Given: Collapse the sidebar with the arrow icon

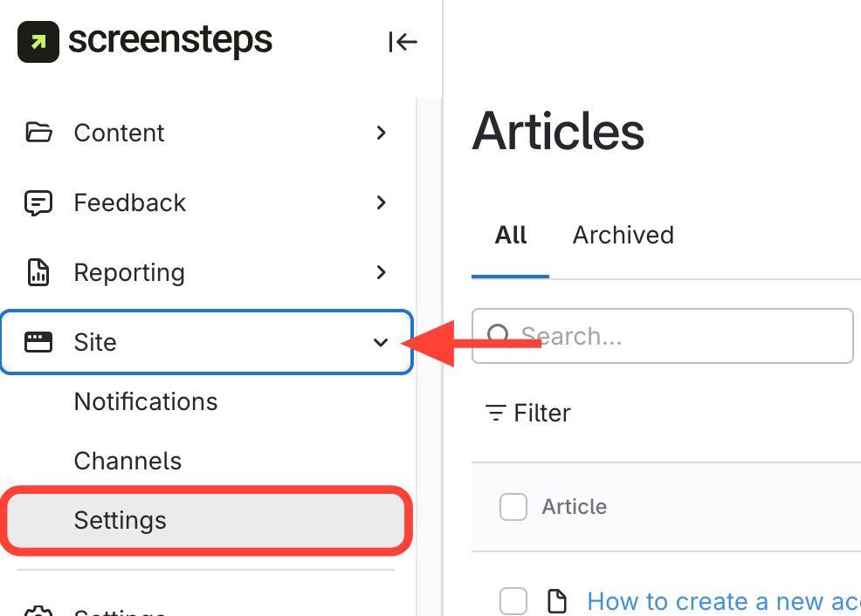Looking at the screenshot, I should click(403, 42).
